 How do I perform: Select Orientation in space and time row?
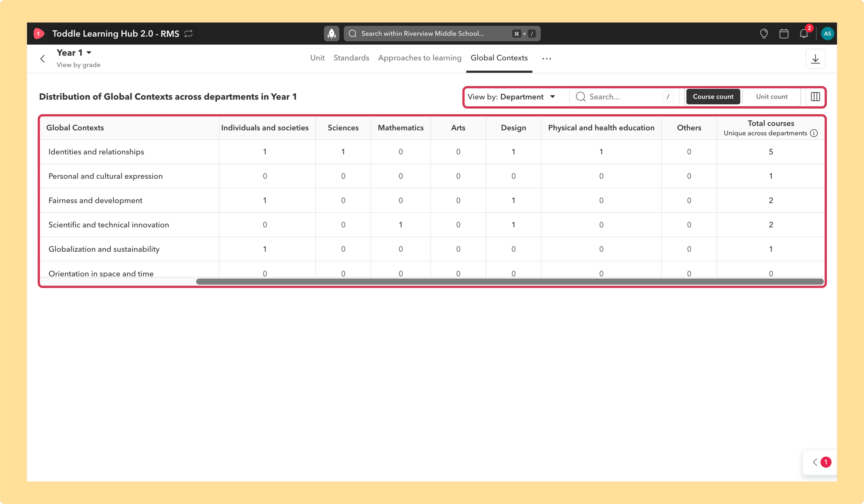(432, 269)
